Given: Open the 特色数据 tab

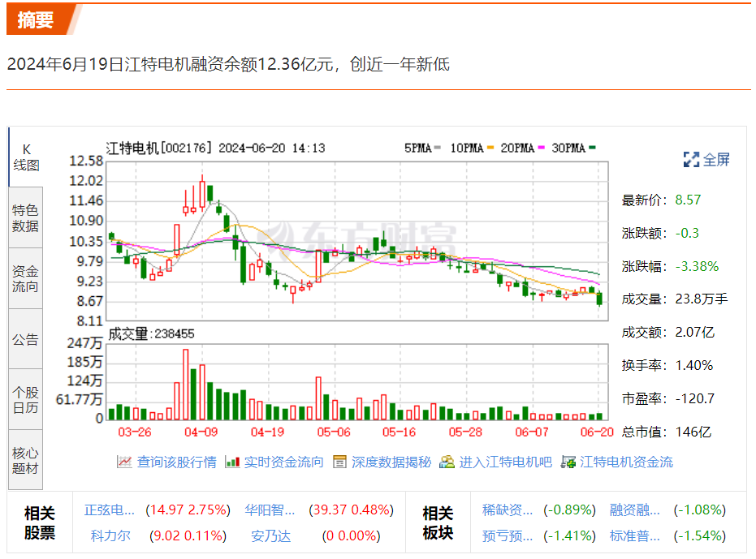Looking at the screenshot, I should (x=25, y=217).
